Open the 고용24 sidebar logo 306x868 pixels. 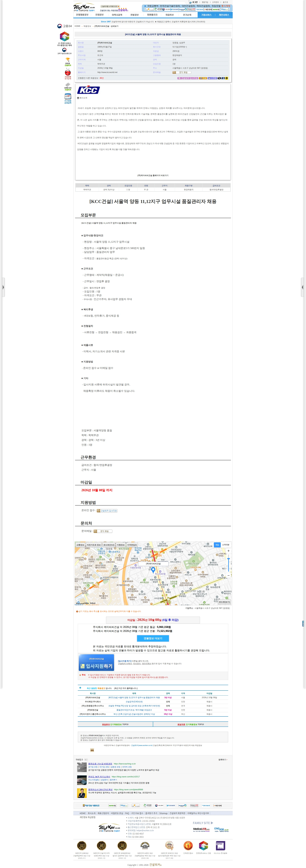pos(64,26)
